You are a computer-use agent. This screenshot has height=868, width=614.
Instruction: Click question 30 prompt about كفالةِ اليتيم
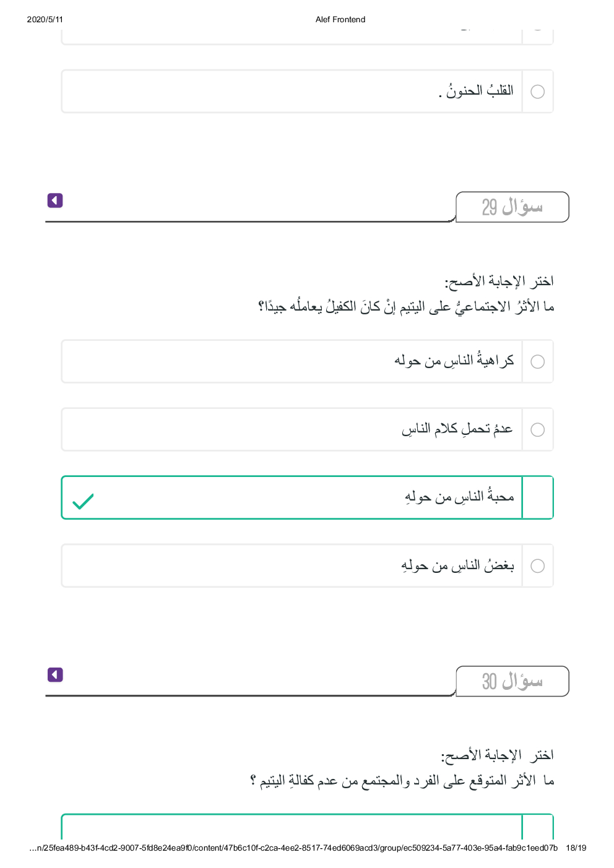click(402, 781)
